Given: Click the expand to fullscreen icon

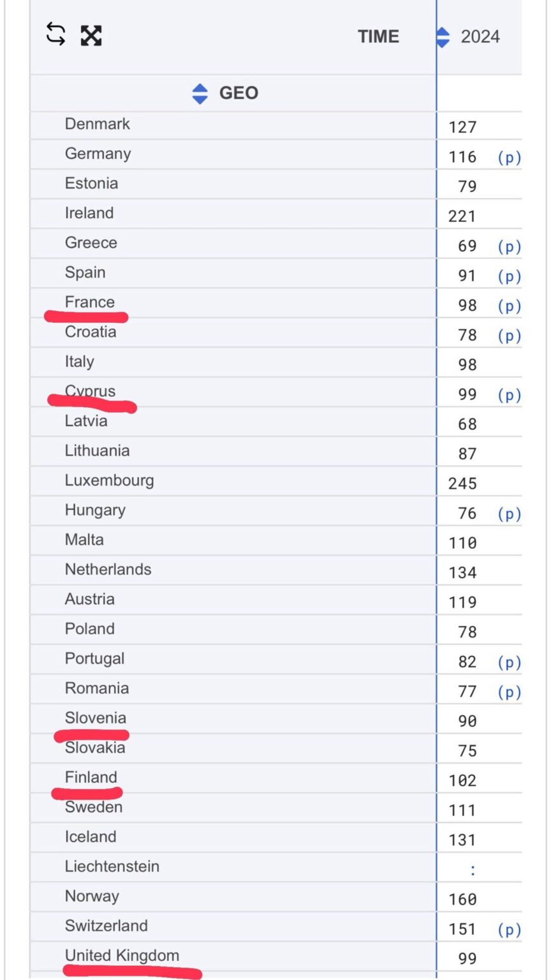Looking at the screenshot, I should click(x=91, y=36).
